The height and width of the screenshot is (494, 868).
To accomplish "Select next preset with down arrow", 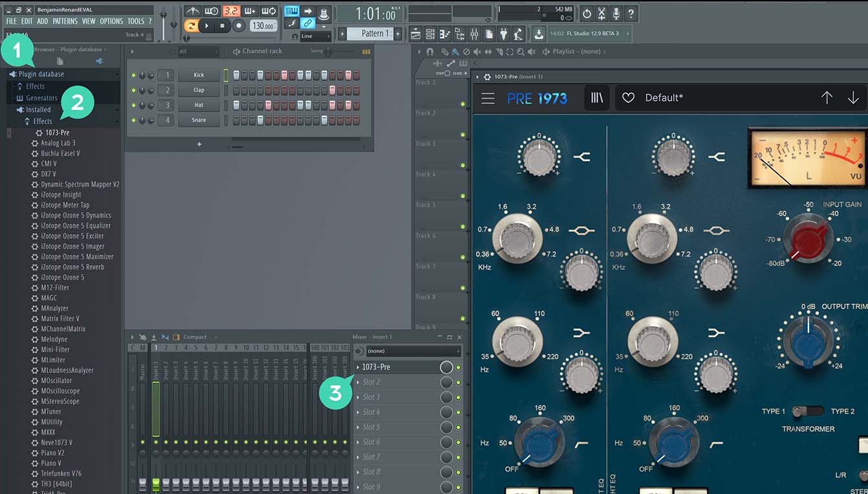I will (853, 98).
